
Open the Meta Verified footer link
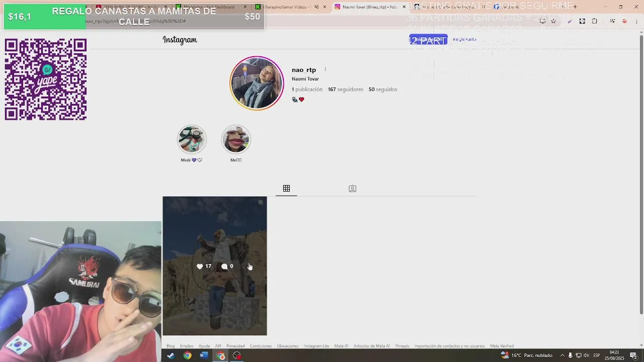[x=502, y=346]
